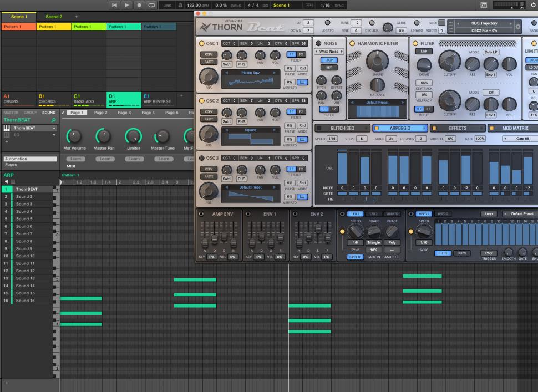Screen dimensions: 538x392
Task: Click the metronome icon beside the BPM
Action: pyautogui.click(x=181, y=5)
